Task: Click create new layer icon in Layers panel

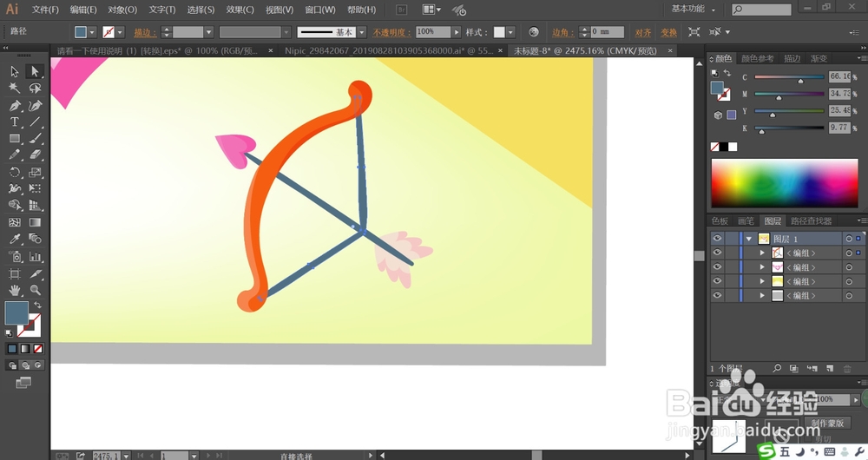Action: (x=829, y=368)
